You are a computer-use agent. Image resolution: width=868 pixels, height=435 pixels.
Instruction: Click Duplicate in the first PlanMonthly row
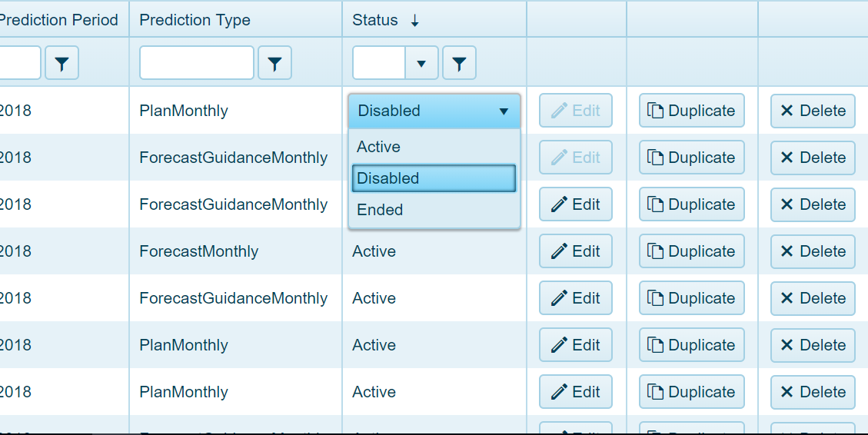[x=692, y=111]
